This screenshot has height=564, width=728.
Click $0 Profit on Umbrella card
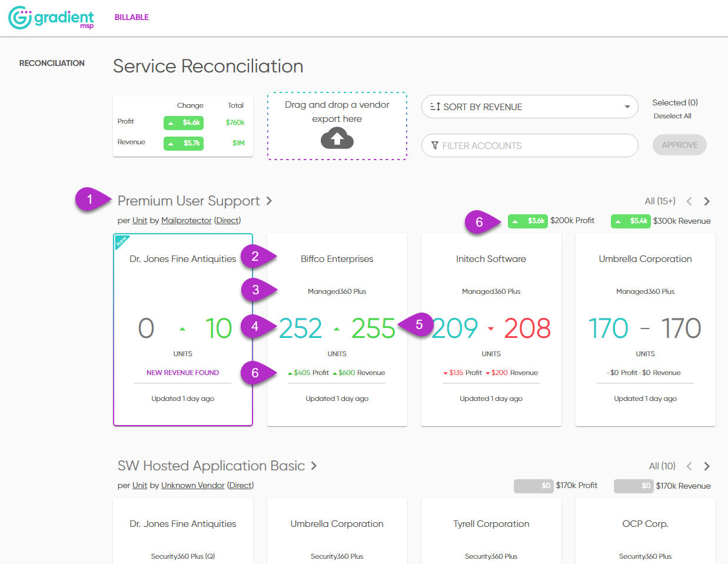pos(623,373)
